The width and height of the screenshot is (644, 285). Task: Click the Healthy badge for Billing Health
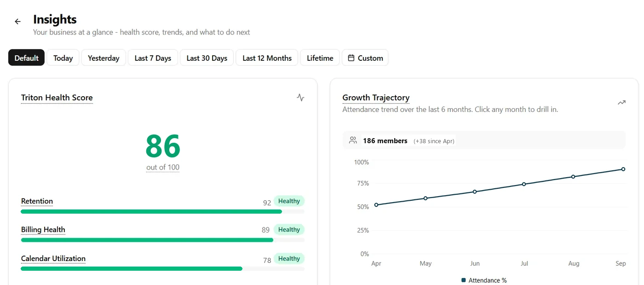pyautogui.click(x=289, y=230)
